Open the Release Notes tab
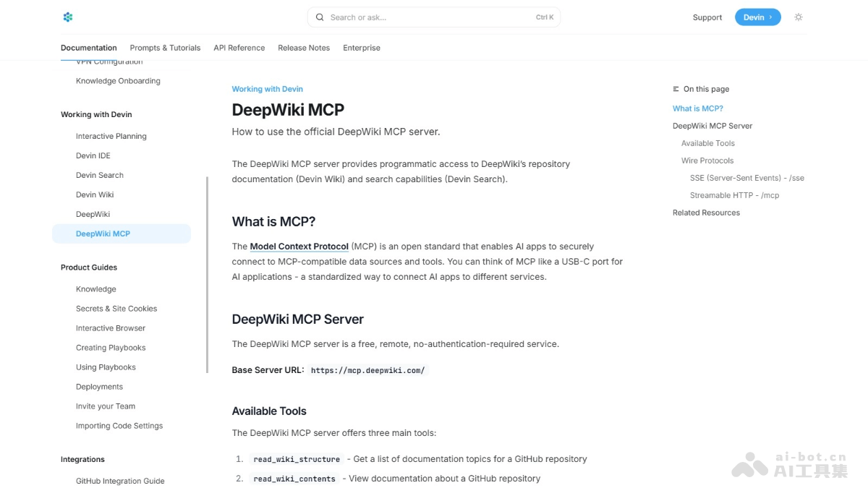 click(x=304, y=48)
